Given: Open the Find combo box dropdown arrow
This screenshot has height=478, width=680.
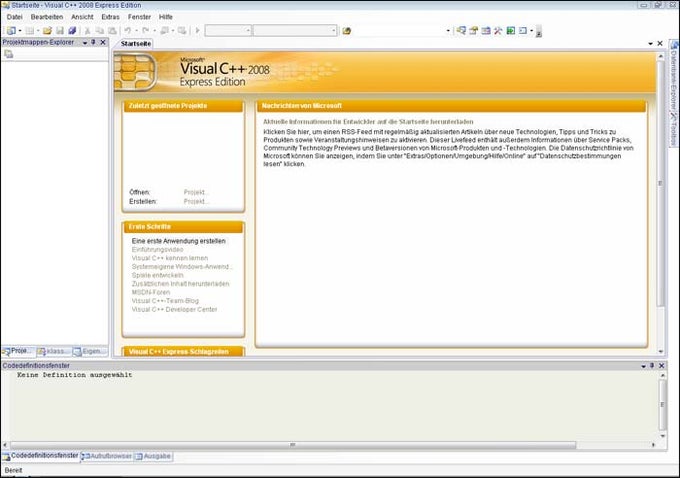Looking at the screenshot, I should tap(448, 31).
